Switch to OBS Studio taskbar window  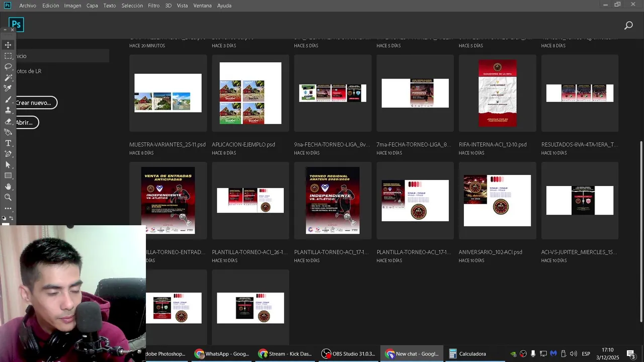[348, 354]
